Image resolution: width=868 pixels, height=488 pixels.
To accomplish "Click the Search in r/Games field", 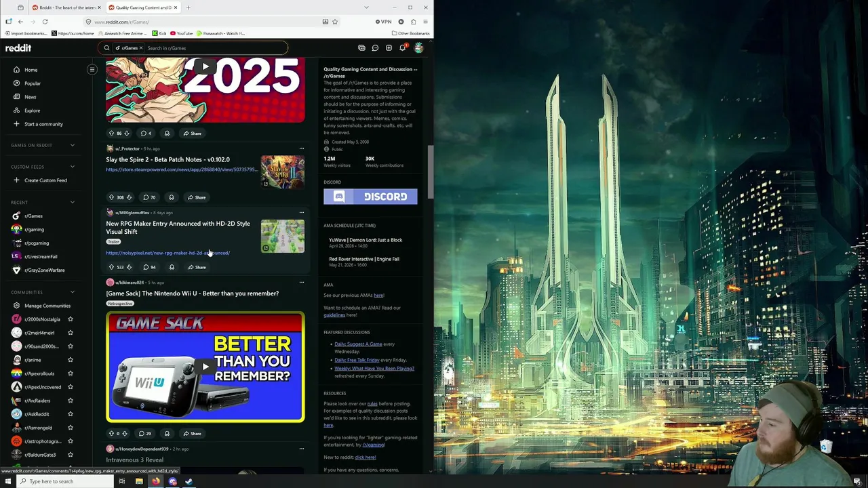I will (x=216, y=48).
